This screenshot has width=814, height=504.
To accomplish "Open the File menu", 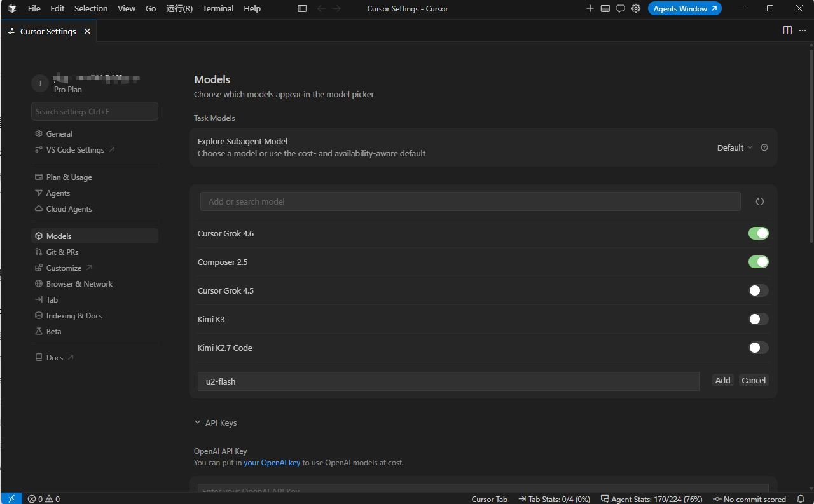I will tap(34, 9).
